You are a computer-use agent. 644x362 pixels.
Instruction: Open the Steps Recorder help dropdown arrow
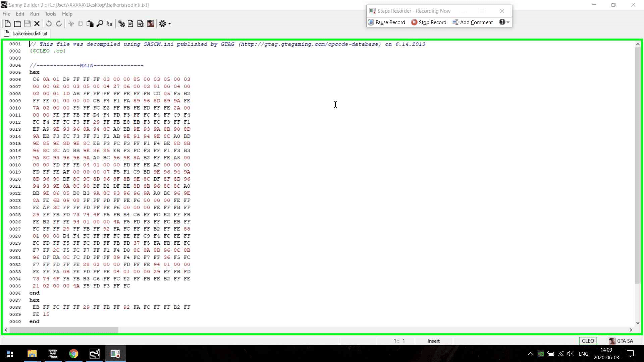(x=508, y=22)
